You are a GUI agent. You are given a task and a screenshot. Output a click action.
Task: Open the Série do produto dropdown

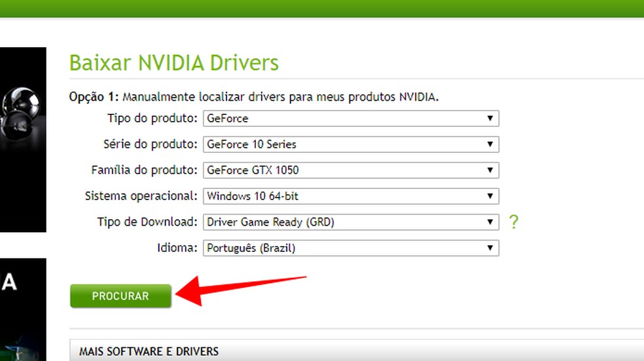point(351,145)
